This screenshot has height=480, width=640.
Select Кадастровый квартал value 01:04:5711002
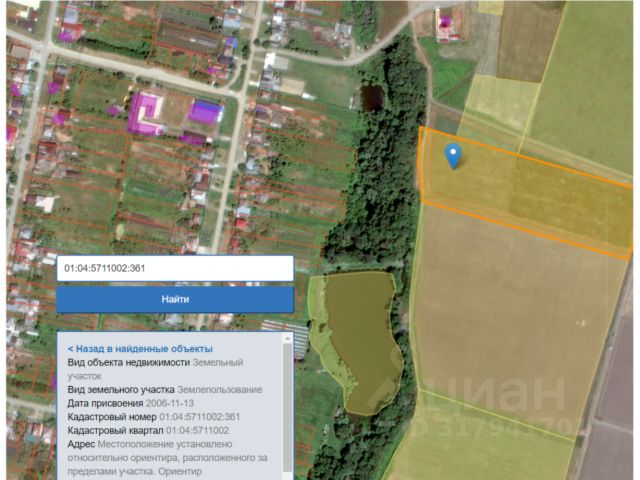(x=198, y=430)
